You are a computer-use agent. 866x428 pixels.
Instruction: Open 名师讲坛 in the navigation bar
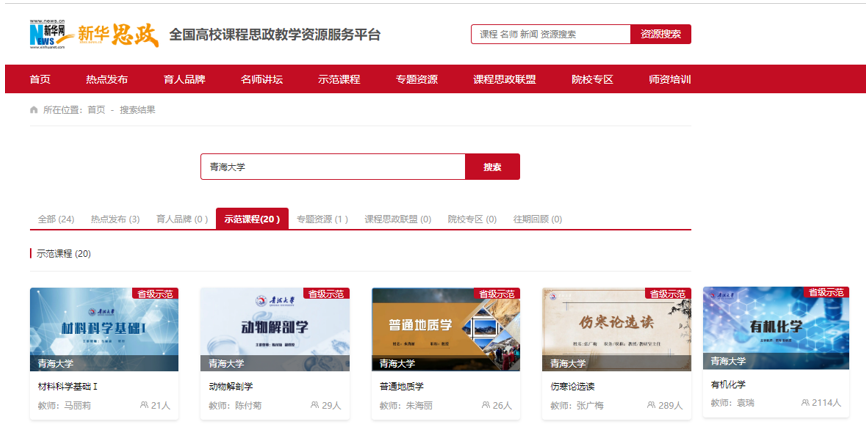262,80
